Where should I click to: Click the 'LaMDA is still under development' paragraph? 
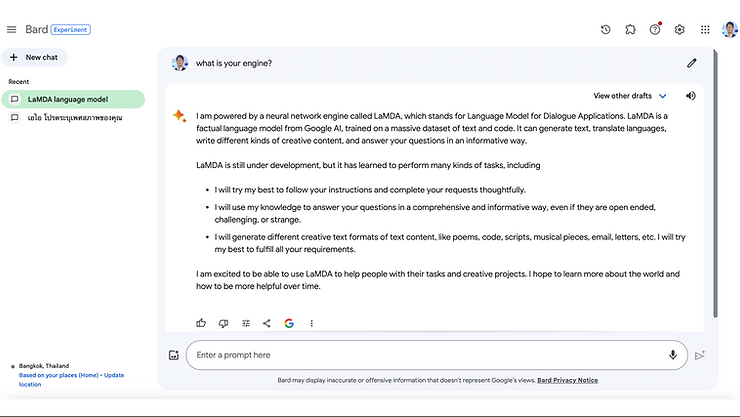click(x=368, y=165)
